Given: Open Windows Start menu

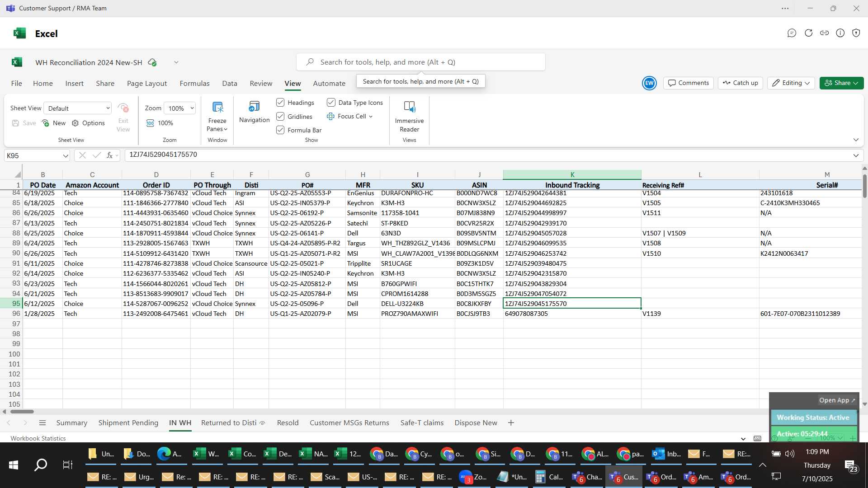Looking at the screenshot, I should pyautogui.click(x=14, y=465).
